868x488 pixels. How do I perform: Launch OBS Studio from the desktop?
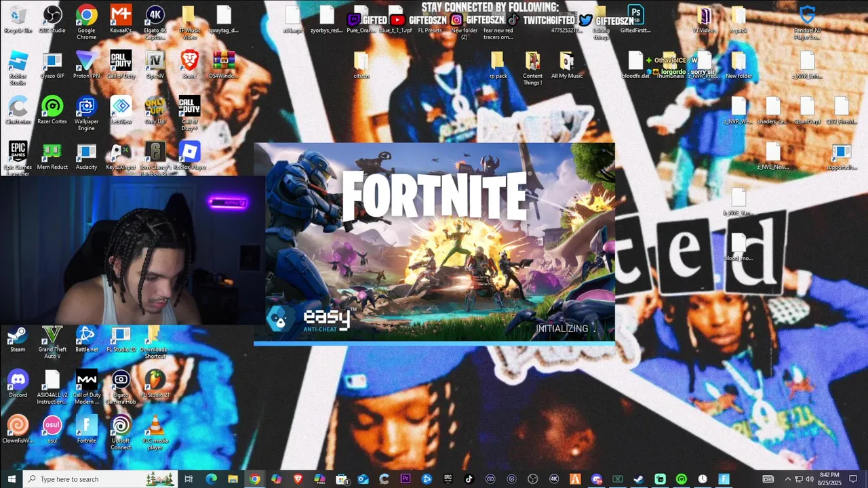click(x=52, y=19)
